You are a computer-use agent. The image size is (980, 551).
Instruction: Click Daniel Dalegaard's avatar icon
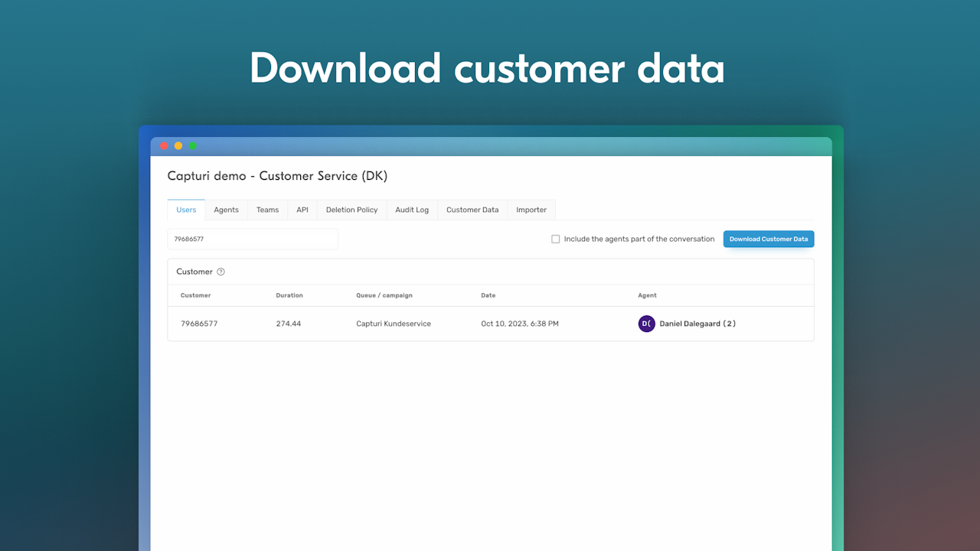click(647, 324)
